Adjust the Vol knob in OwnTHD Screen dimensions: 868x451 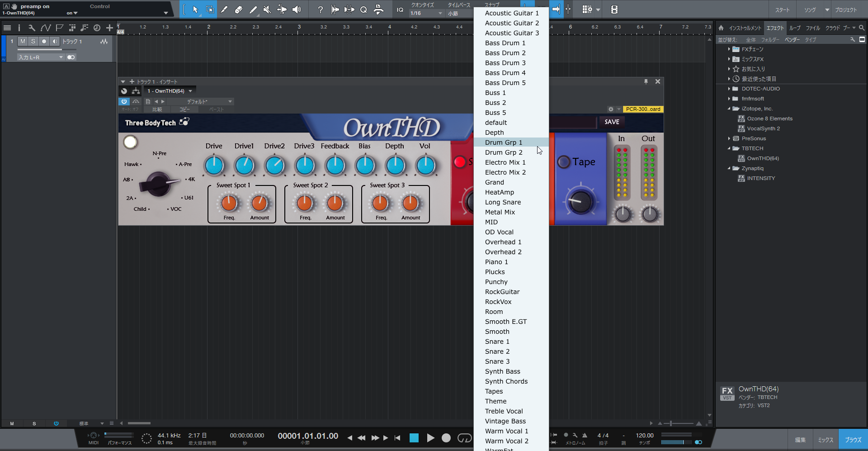pos(425,166)
